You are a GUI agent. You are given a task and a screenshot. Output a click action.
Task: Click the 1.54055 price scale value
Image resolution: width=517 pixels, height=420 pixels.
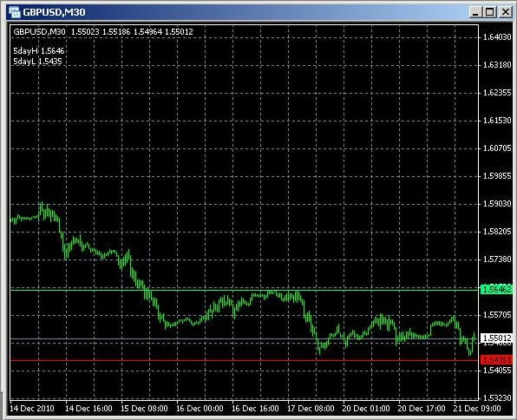click(x=497, y=371)
